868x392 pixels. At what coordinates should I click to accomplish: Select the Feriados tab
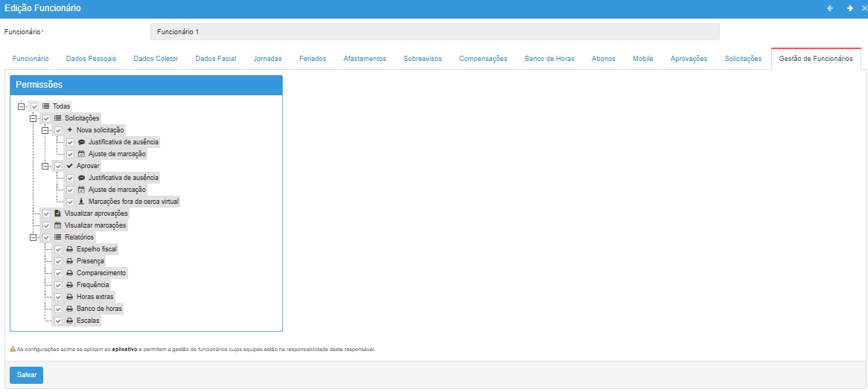(x=312, y=59)
